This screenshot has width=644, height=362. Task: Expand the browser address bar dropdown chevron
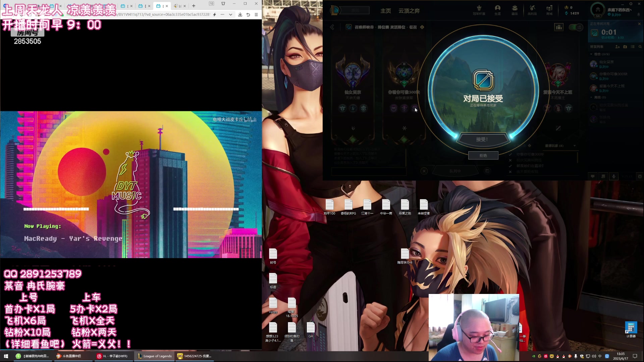click(230, 14)
